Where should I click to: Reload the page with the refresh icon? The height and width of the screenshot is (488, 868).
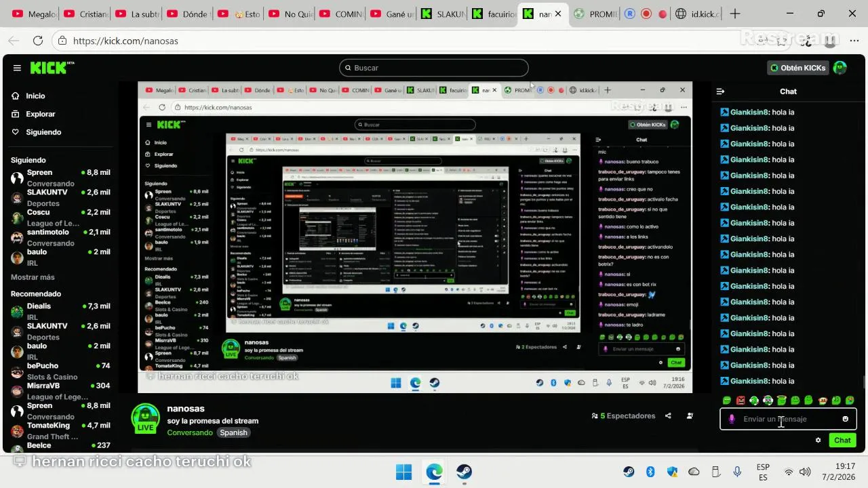coord(38,41)
